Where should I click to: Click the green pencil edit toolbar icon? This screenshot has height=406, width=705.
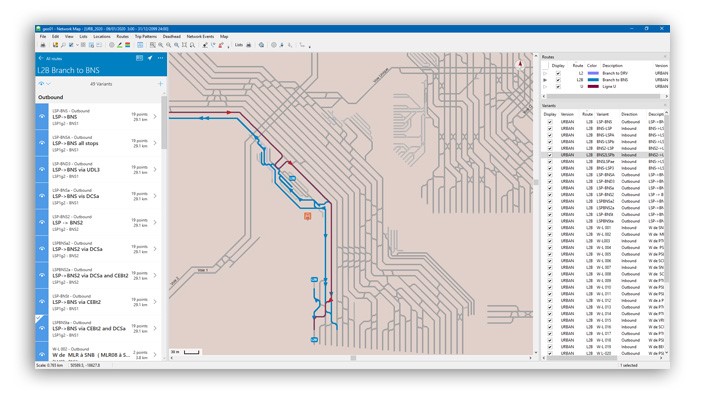[x=120, y=45]
